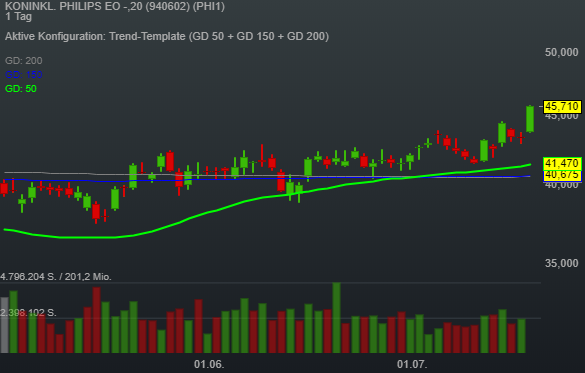The image size is (585, 373).
Task: Click the yellow 45,710 current price label
Action: 562,107
